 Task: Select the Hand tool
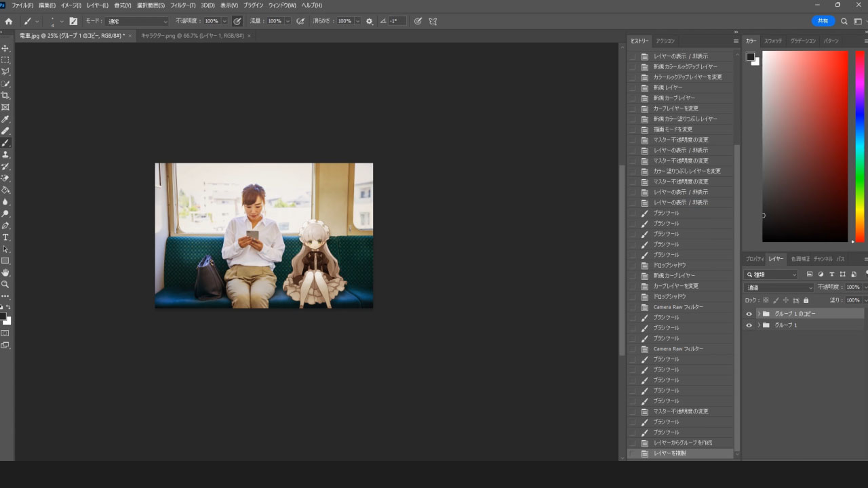pos(5,272)
